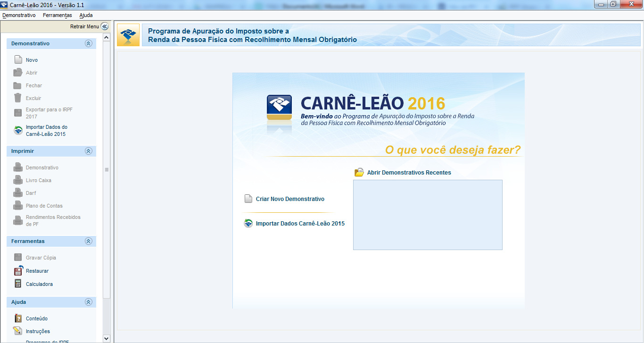Collapse the Imprimir sidebar section
The image size is (644, 343).
coord(88,151)
